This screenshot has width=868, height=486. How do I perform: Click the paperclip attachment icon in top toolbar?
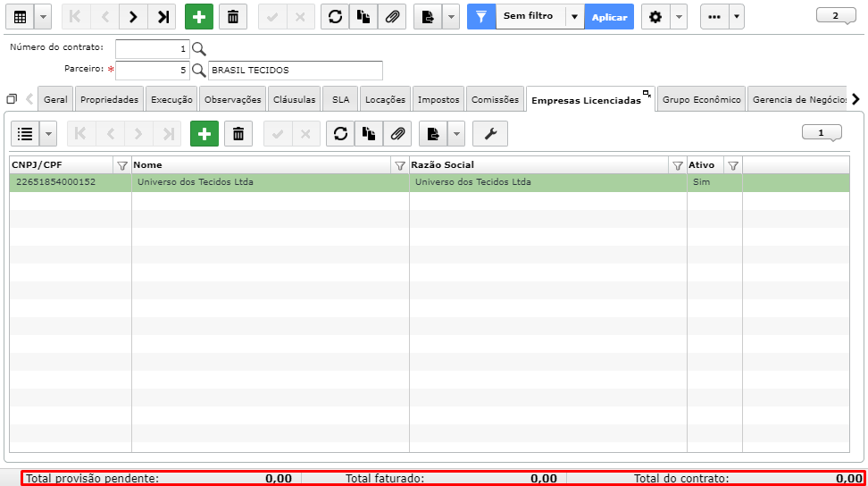(x=392, y=17)
